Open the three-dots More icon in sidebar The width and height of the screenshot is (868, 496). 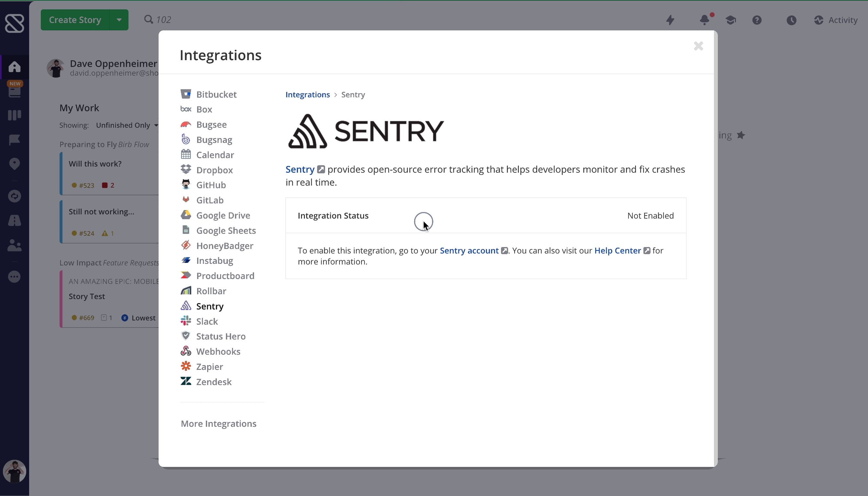point(14,277)
